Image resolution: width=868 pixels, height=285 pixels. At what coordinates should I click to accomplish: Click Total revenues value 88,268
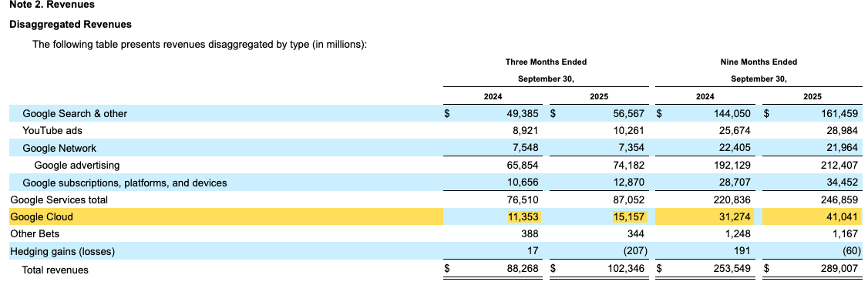pyautogui.click(x=523, y=270)
